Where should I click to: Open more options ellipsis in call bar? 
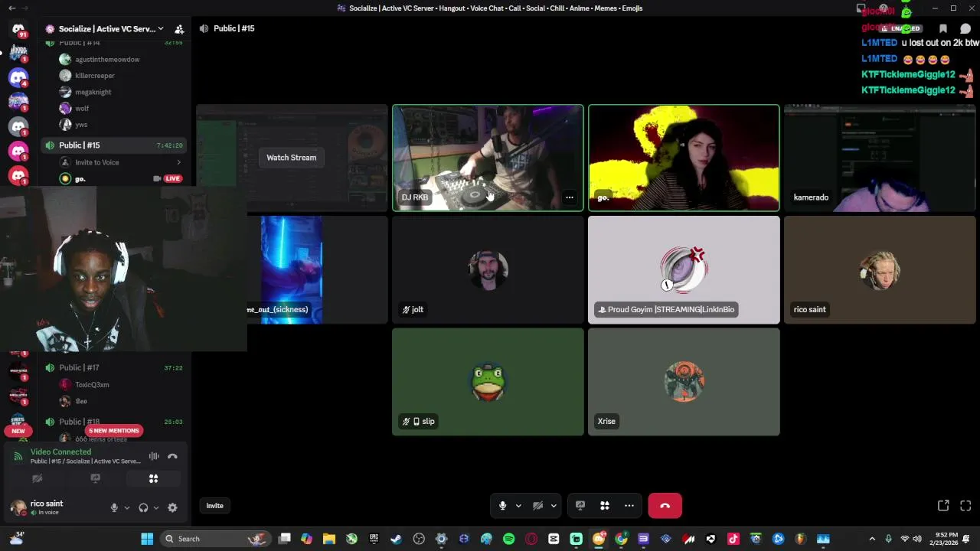coord(629,505)
